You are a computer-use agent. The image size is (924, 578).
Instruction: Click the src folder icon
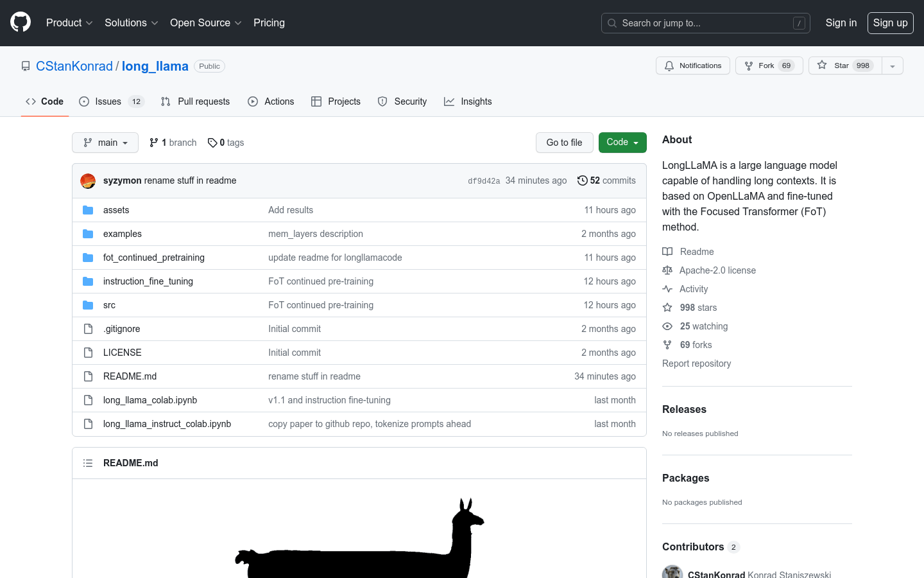click(88, 305)
